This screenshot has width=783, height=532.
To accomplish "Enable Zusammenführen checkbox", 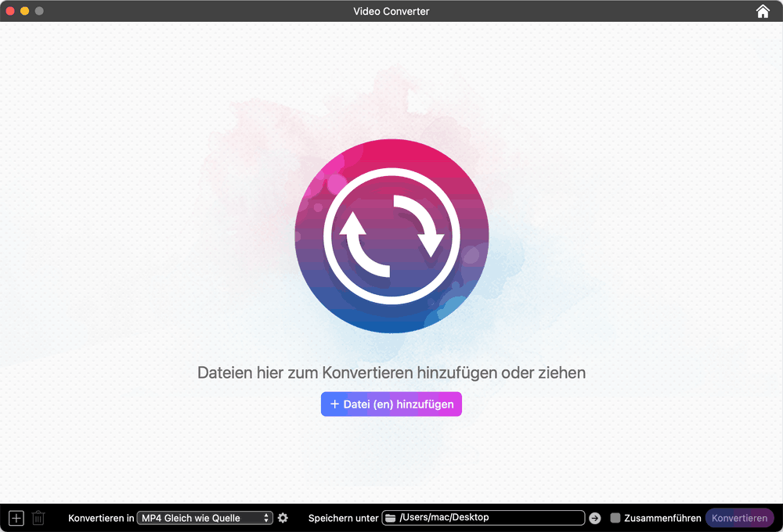I will coord(615,518).
